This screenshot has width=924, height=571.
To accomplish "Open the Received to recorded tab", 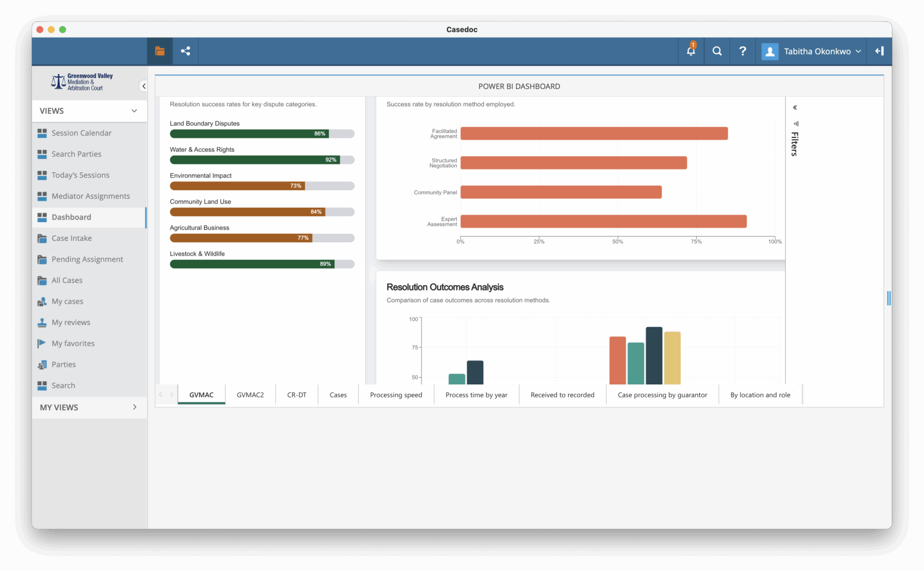I will point(562,394).
